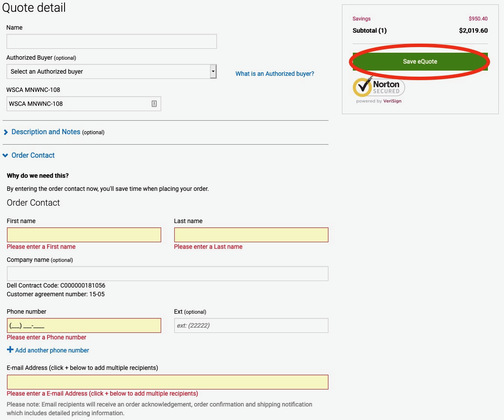
Task: Click the First name field
Action: (x=84, y=235)
